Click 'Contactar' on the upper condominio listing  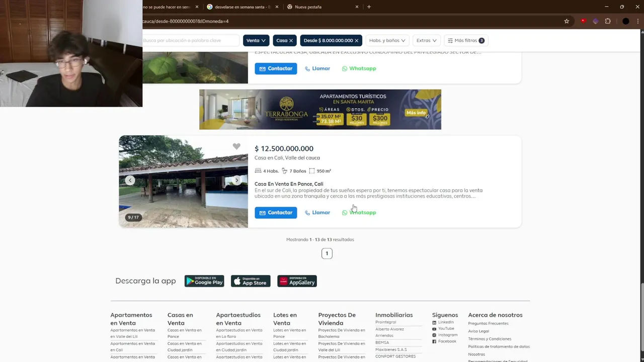[276, 68]
